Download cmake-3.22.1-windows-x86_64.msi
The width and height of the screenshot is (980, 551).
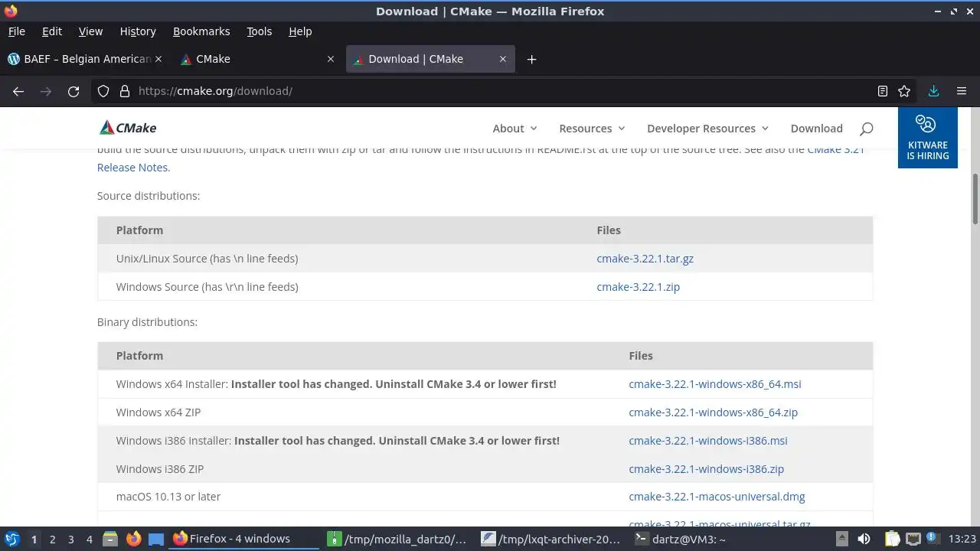pos(714,384)
